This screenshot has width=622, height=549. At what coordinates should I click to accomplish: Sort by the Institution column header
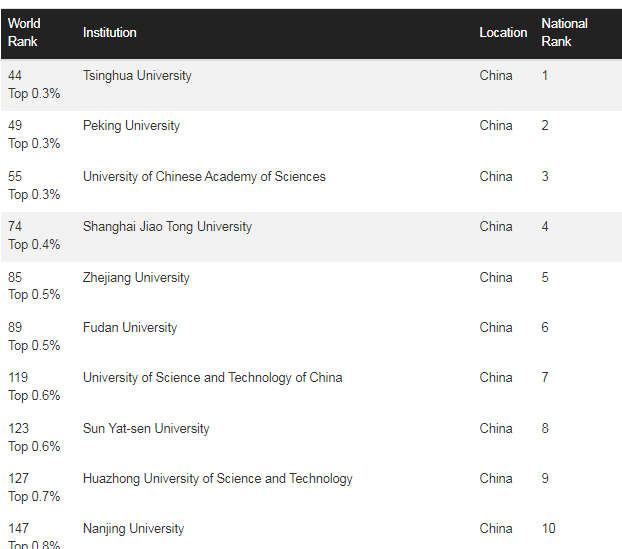tap(110, 32)
